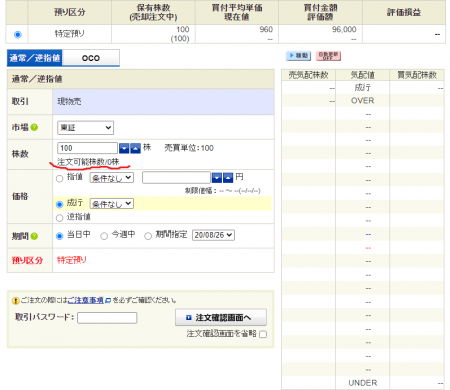Click the yellow warning icon beside ご注文の際には
Viewport: 450px width, 390px height.
click(16, 301)
